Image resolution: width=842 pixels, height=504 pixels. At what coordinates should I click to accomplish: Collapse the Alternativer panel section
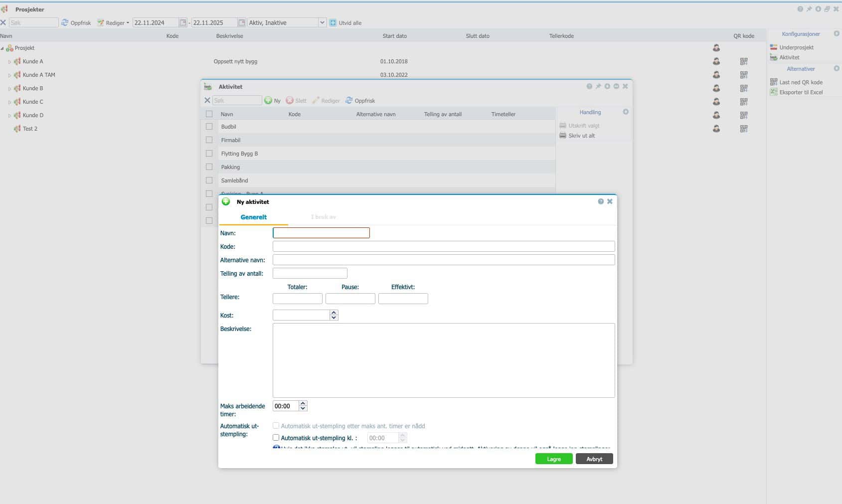tap(837, 69)
